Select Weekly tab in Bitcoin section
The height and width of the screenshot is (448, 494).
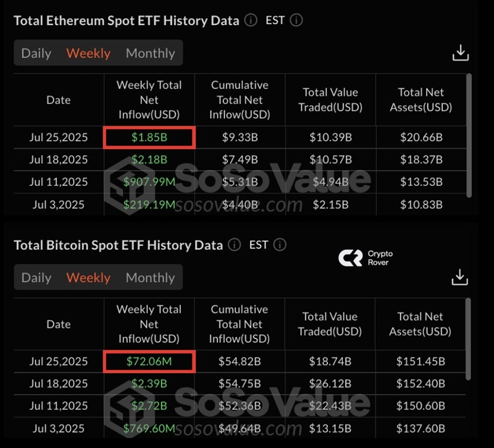(x=88, y=278)
